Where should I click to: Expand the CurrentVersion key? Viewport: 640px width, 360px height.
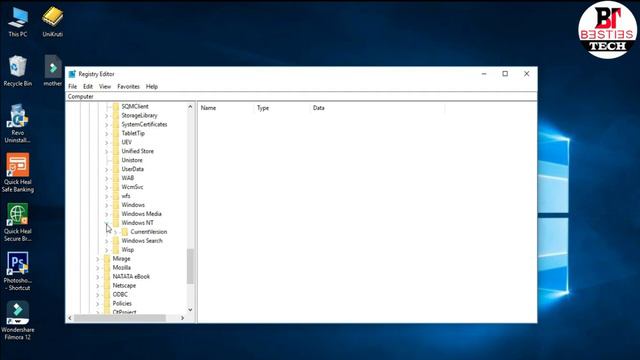click(x=116, y=232)
